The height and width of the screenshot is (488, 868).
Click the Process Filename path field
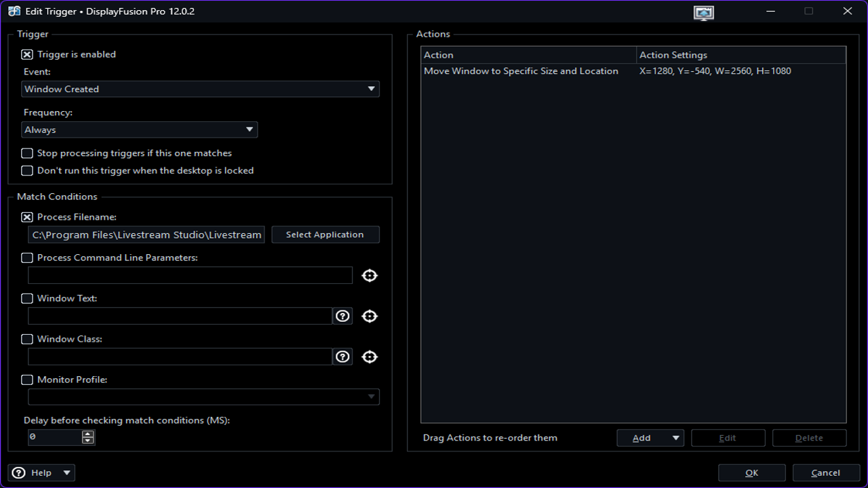(x=146, y=235)
